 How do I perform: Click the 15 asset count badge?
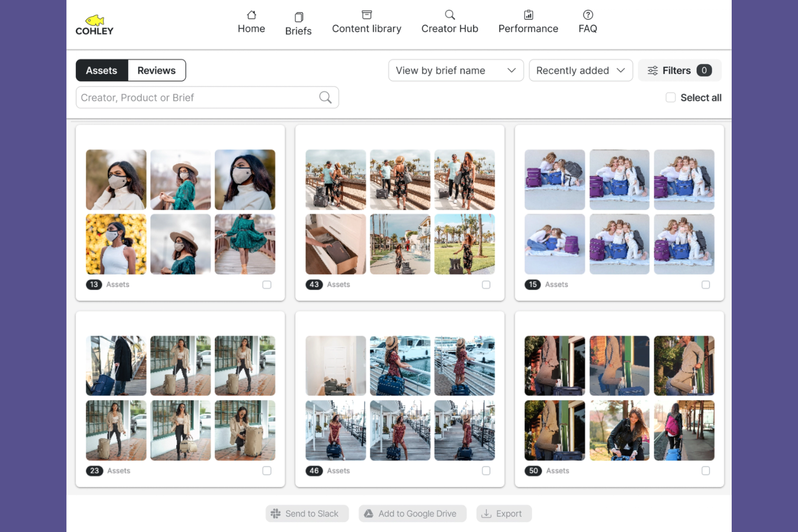[533, 285]
